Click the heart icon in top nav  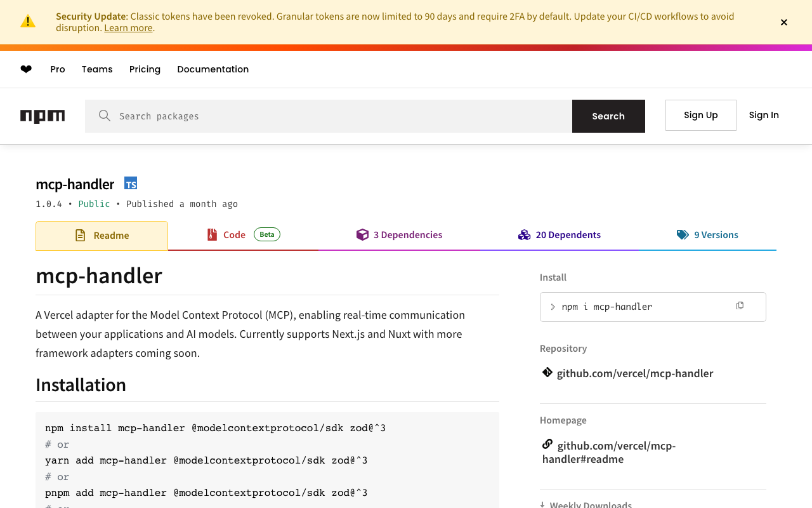26,69
